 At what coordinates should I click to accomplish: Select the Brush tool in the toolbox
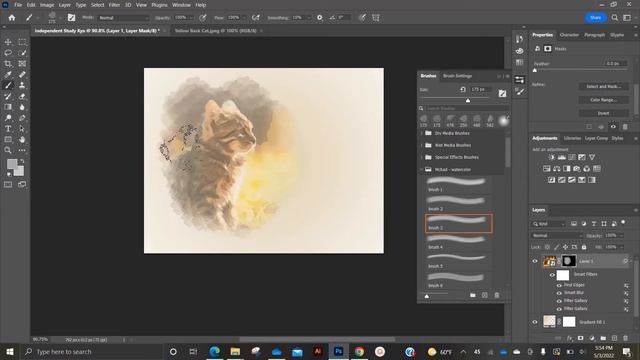tap(8, 85)
